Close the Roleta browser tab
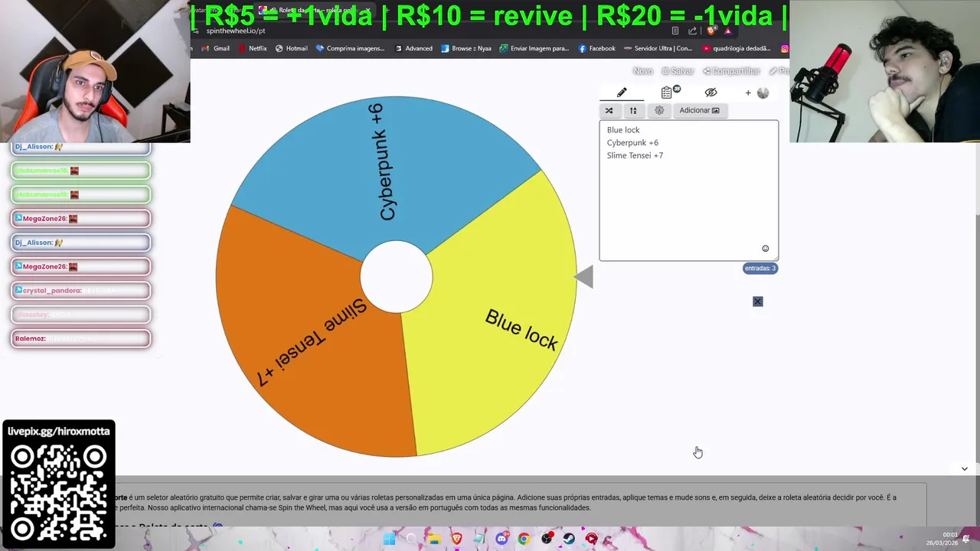The width and height of the screenshot is (980, 551). (x=366, y=11)
